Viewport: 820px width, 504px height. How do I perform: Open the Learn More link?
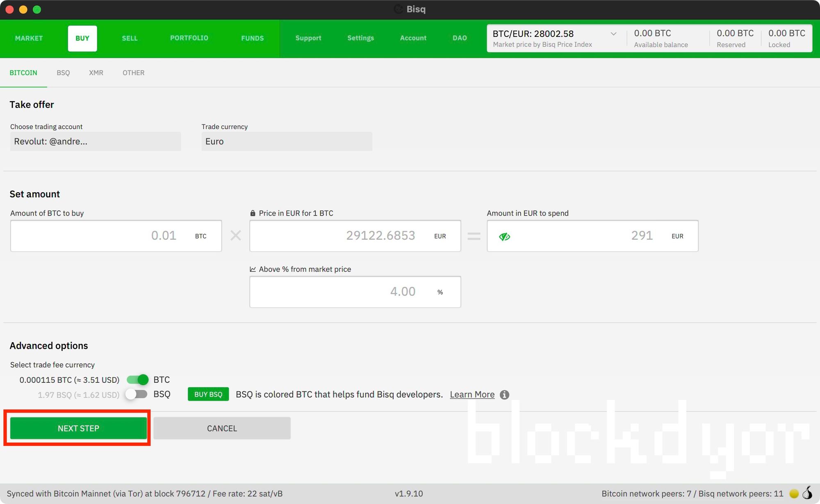(472, 395)
